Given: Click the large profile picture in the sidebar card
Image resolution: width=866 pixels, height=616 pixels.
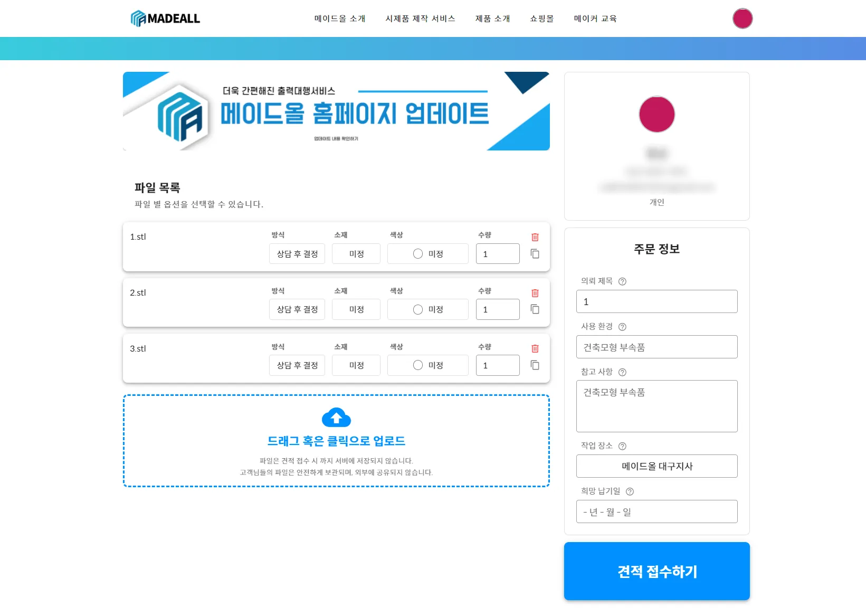Looking at the screenshot, I should coord(657,114).
